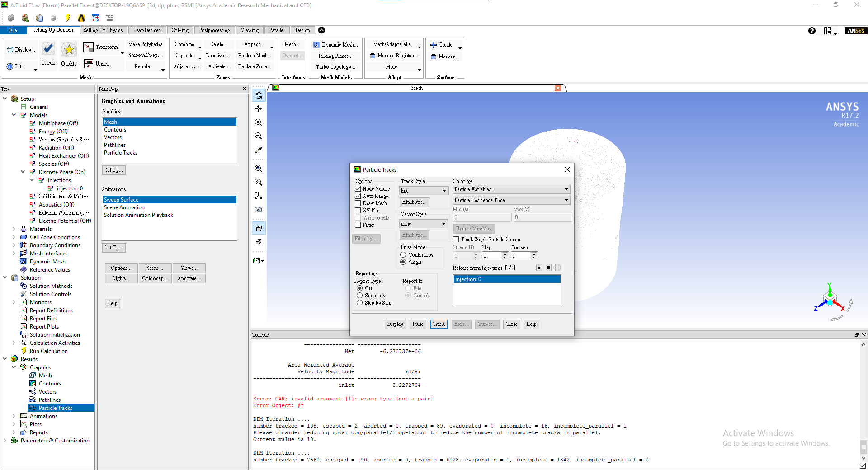Close the Mesh graphics window tab
Viewport: 868px width, 470px height.
(x=558, y=88)
